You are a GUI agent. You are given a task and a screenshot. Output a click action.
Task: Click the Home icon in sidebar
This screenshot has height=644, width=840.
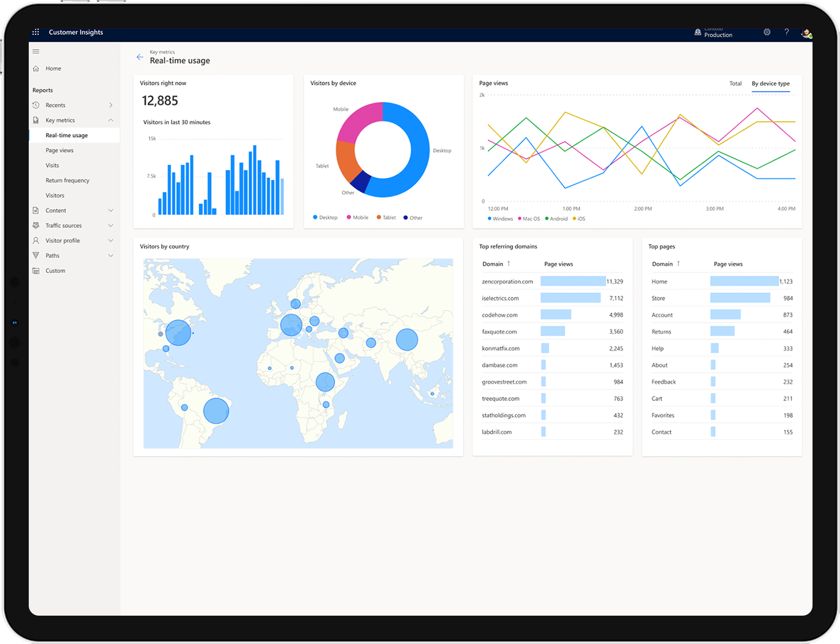click(x=36, y=69)
